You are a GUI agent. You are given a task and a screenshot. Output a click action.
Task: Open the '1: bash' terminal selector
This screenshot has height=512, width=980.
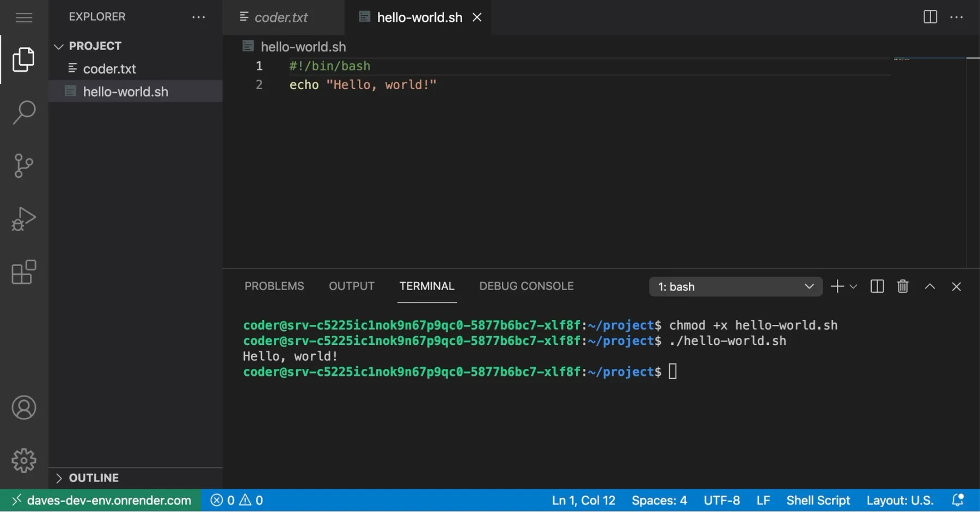pyautogui.click(x=736, y=286)
